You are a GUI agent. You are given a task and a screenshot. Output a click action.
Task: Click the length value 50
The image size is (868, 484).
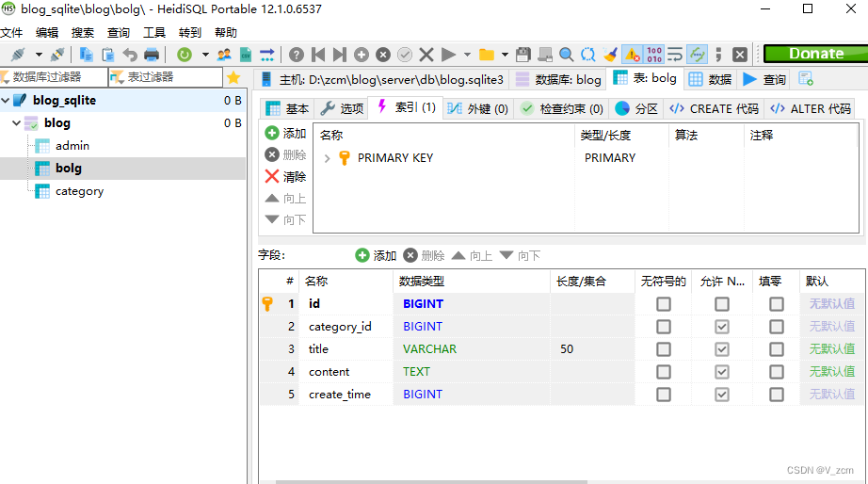(x=567, y=349)
